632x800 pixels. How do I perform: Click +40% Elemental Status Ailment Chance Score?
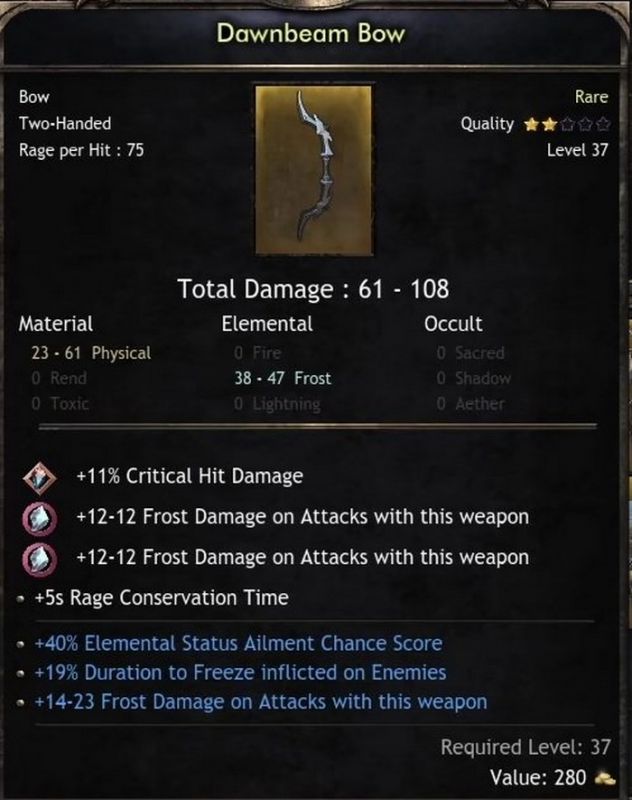tap(238, 643)
